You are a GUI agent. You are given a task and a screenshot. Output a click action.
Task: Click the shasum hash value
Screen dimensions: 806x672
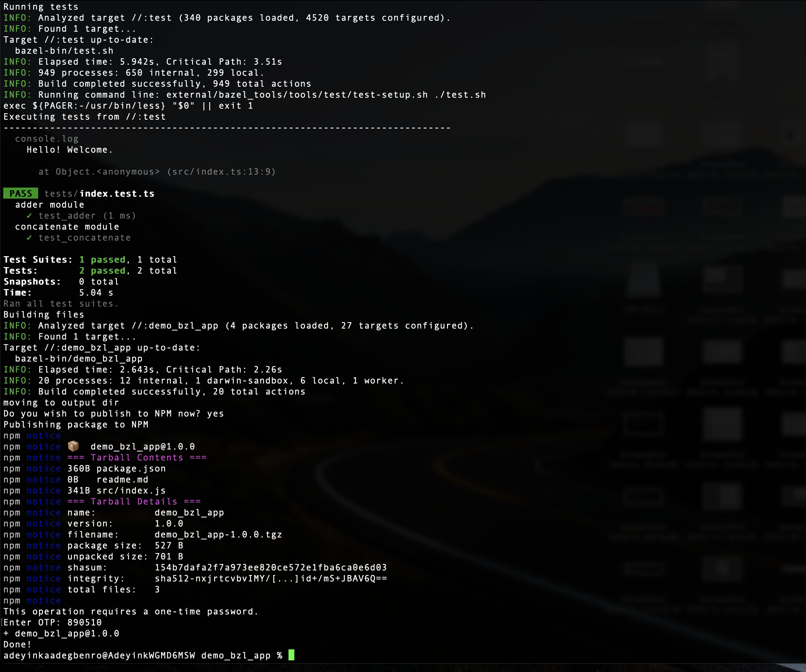[271, 567]
